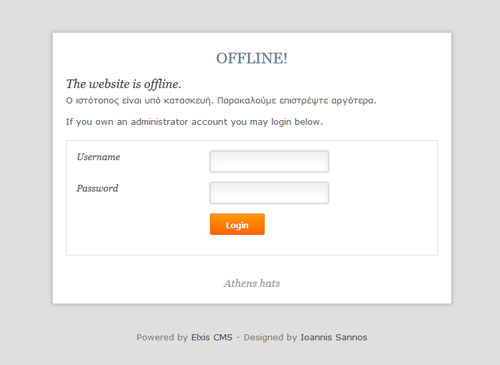This screenshot has height=365, width=500.
Task: Click the 'Designed by' footer text
Action: [x=270, y=337]
